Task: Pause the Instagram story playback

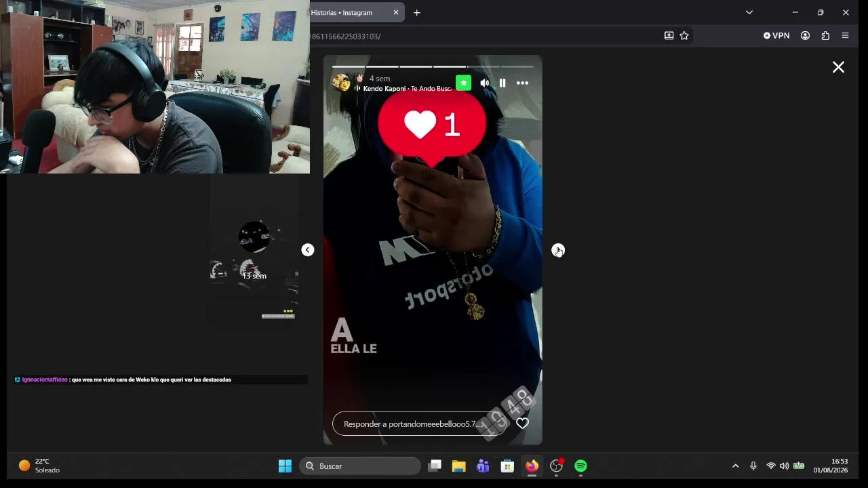Action: 502,83
